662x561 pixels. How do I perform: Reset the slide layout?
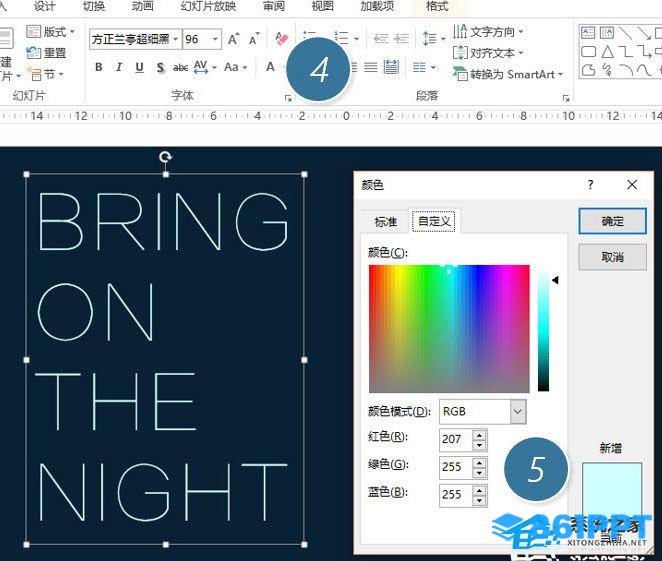pyautogui.click(x=46, y=53)
